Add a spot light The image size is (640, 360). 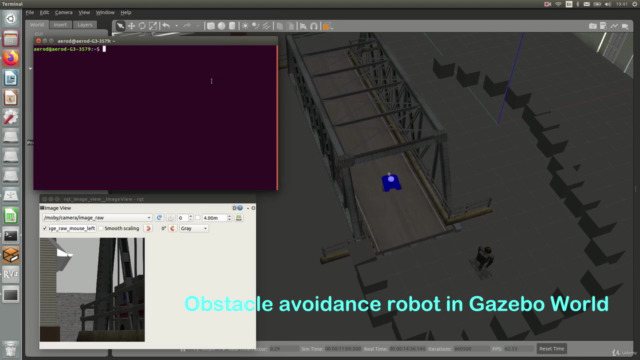[x=256, y=26]
